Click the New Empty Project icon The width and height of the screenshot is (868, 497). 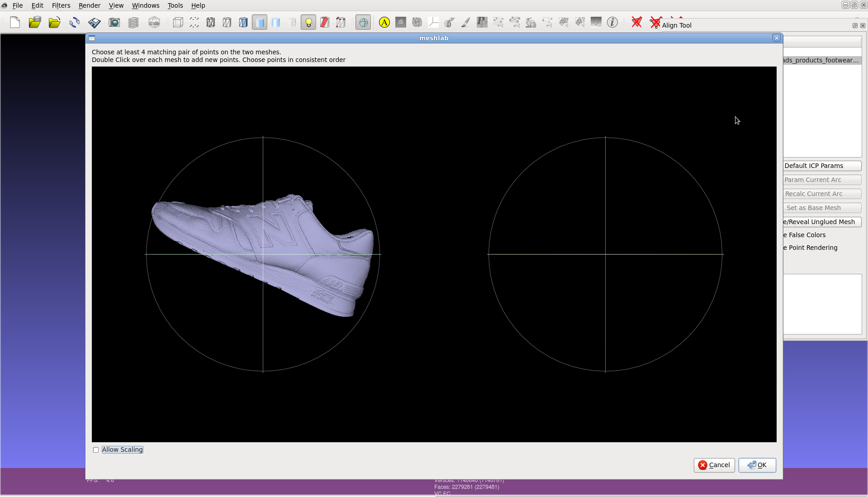tap(15, 22)
